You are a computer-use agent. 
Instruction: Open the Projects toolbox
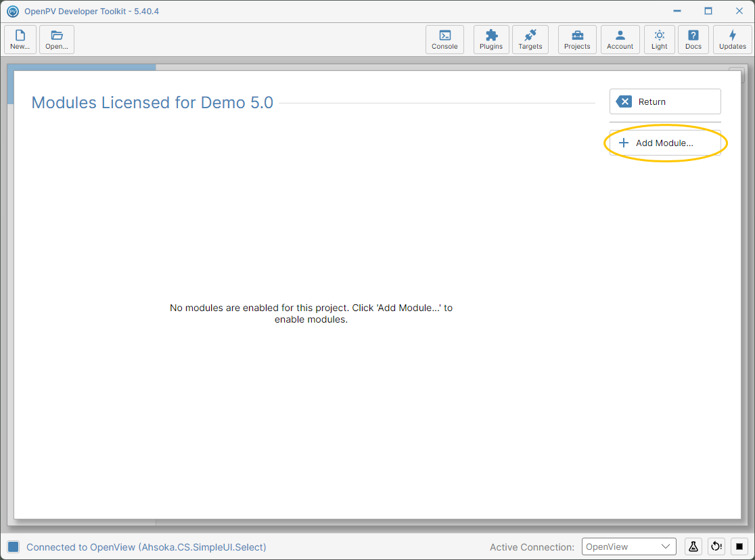(x=577, y=39)
